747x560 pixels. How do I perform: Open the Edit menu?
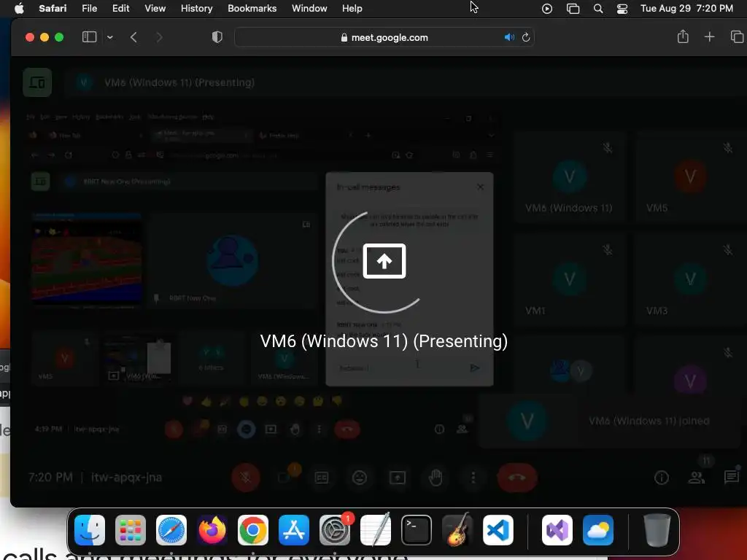click(120, 8)
